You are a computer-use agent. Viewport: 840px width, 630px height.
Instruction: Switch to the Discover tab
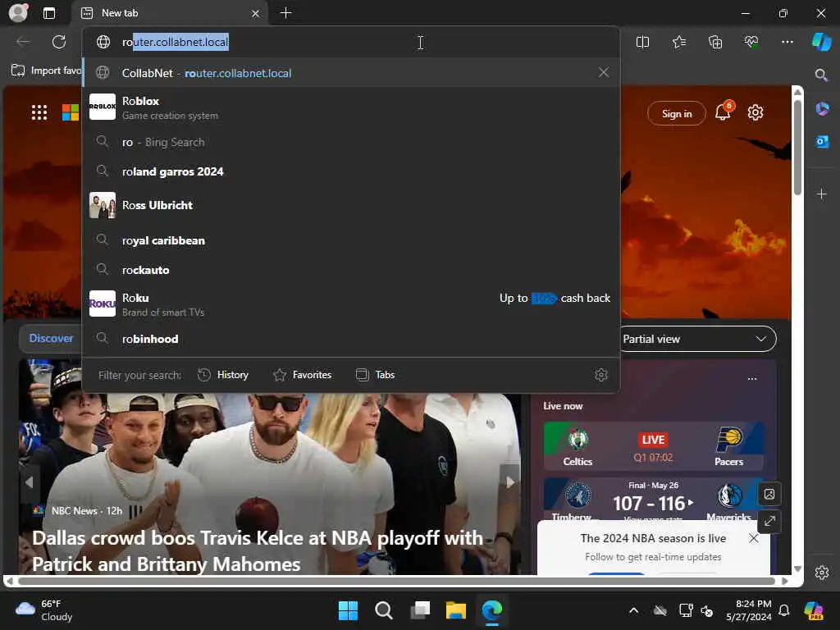tap(51, 339)
